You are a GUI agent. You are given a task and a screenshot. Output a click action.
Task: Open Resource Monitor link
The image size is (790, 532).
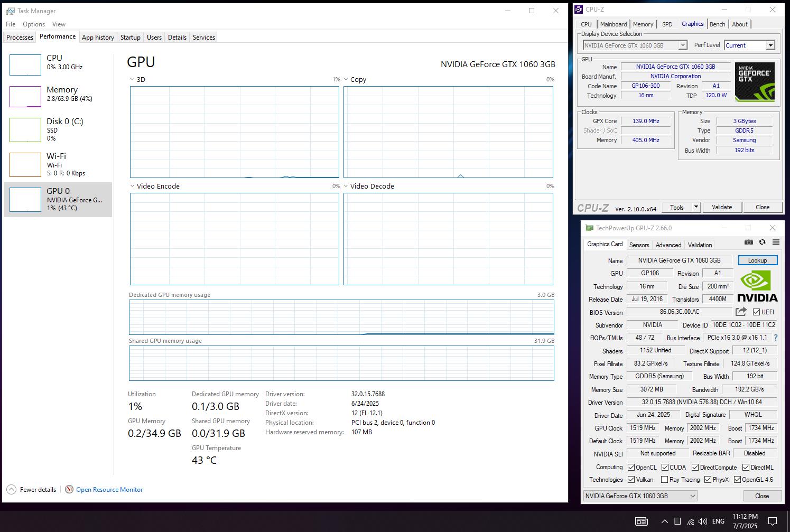(x=109, y=490)
